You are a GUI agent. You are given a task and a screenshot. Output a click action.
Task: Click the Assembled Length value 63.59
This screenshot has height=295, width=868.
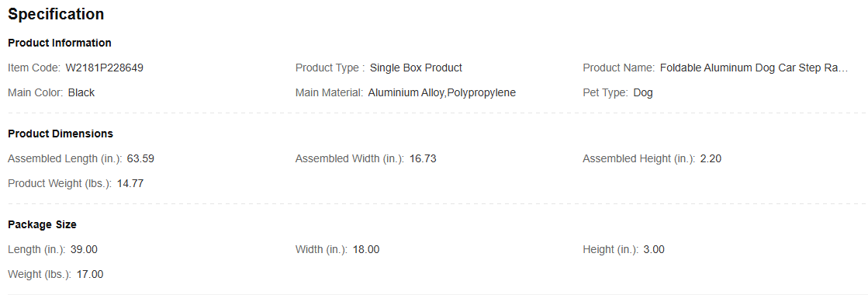click(140, 159)
